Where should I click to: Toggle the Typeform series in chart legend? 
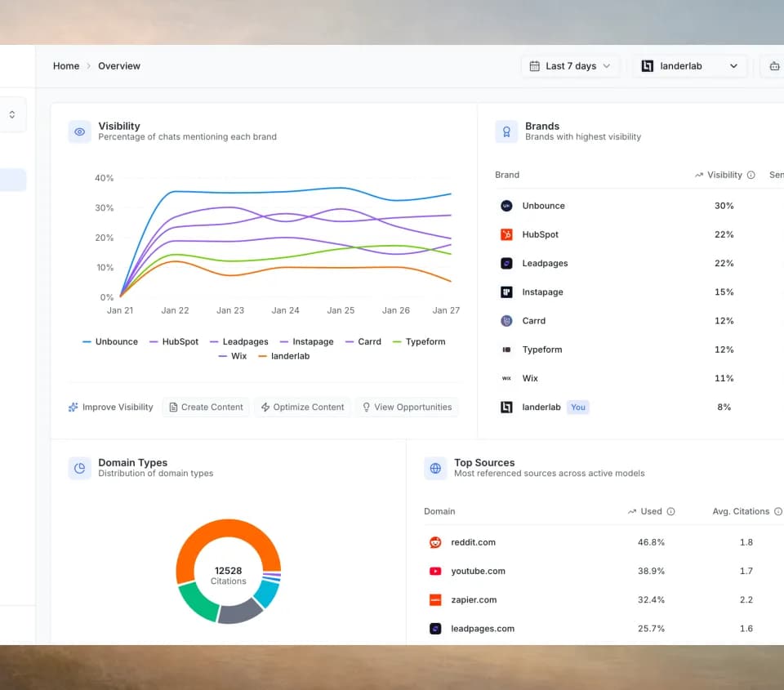point(419,341)
